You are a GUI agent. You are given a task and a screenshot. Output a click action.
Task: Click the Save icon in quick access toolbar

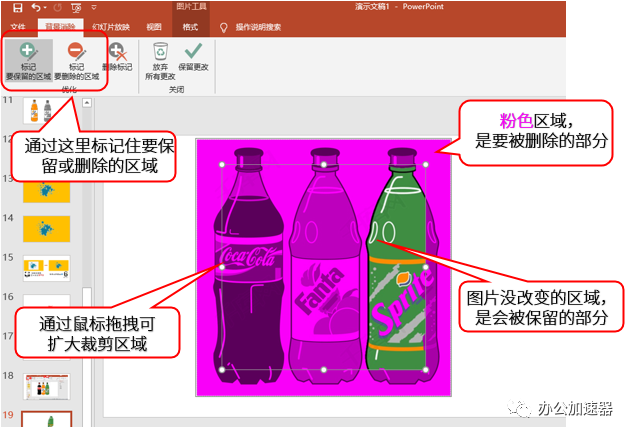point(18,7)
